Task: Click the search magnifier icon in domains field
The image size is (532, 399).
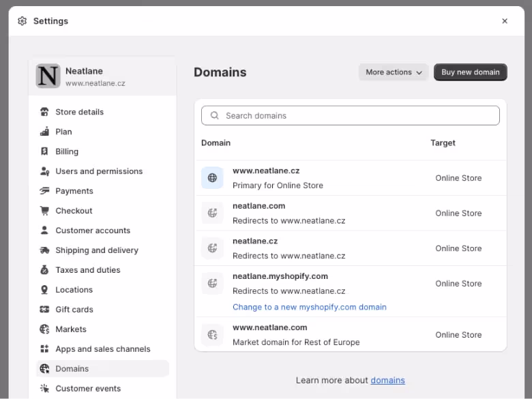Action: click(x=214, y=116)
